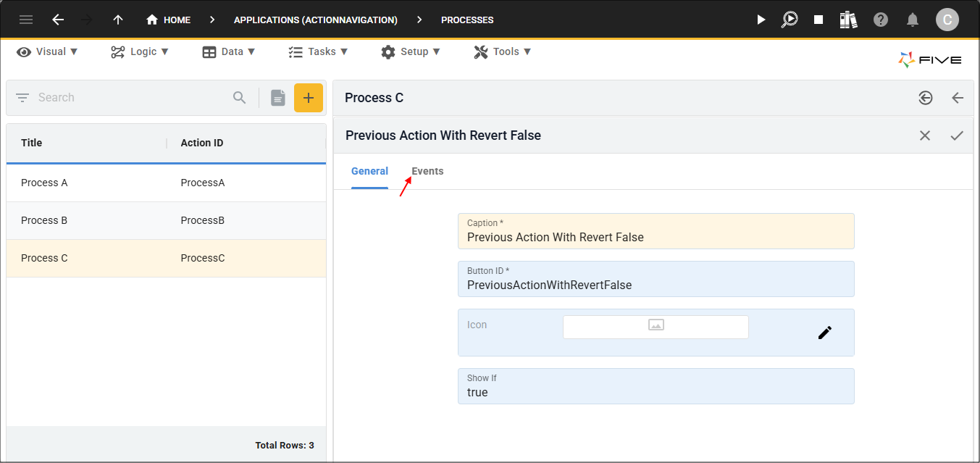
Task: Cancel with the X icon beside title
Action: (925, 135)
